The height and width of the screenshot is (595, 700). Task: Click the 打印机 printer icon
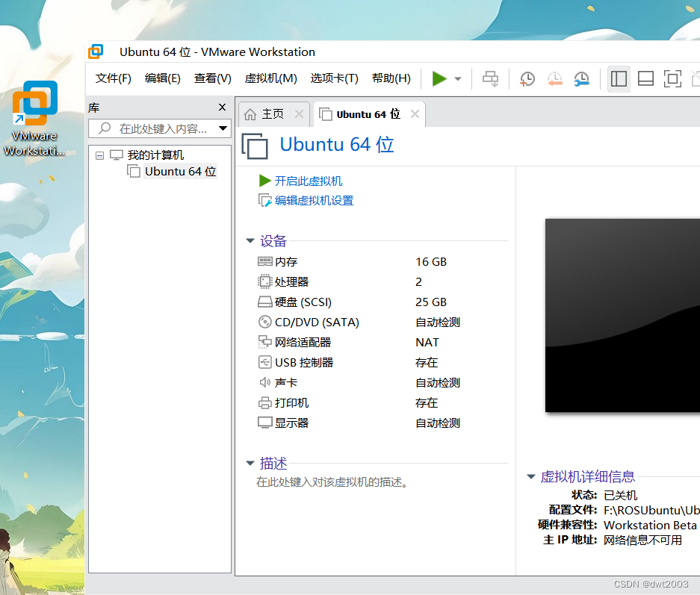pos(264,402)
